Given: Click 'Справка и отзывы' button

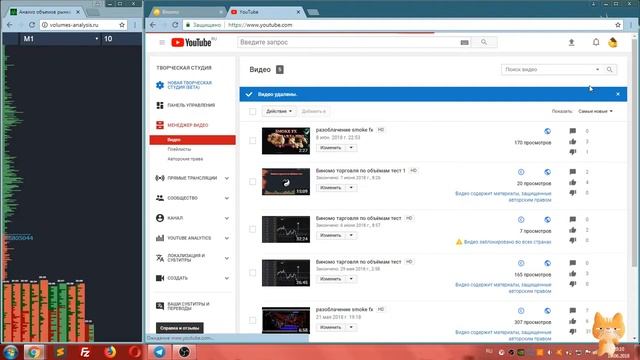Looking at the screenshot, I should [180, 328].
